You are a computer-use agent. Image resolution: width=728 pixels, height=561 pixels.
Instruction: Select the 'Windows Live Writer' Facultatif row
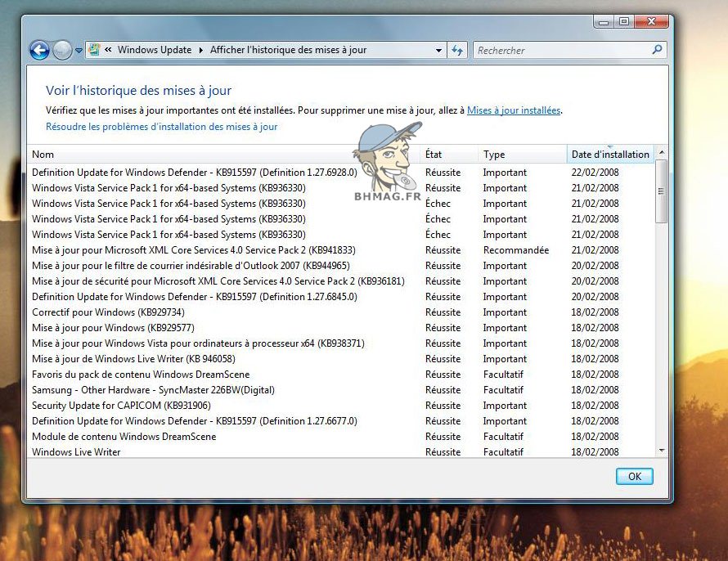coord(341,451)
